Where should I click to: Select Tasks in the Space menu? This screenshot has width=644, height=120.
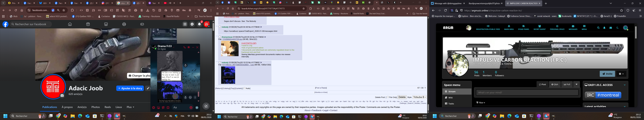pyautogui.click(x=457, y=104)
